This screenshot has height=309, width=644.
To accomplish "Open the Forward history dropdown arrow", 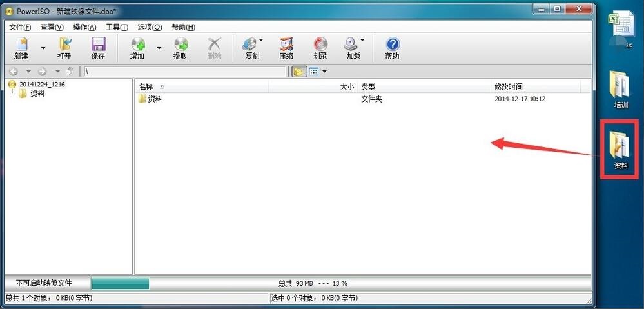I will [x=57, y=72].
